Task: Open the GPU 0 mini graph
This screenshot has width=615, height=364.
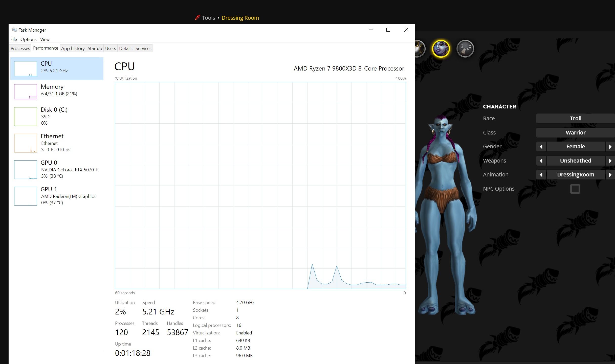Action: [26, 169]
